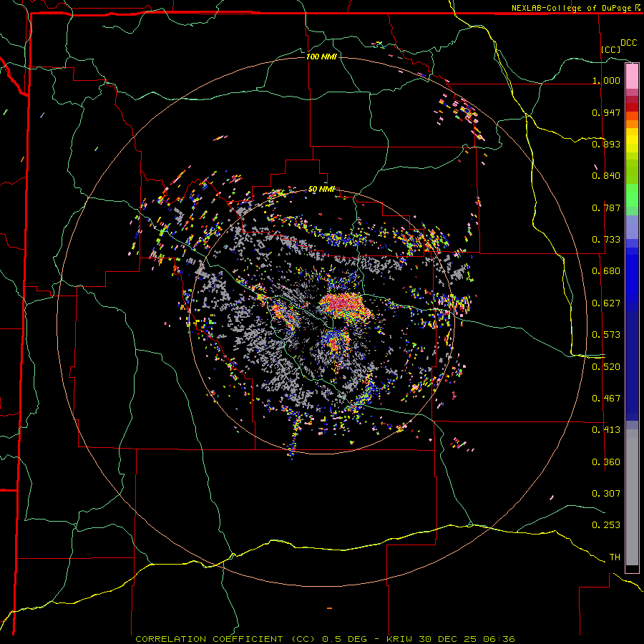The height and width of the screenshot is (644, 644).
Task: Click the 50 NMI range ring label
Action: [321, 190]
